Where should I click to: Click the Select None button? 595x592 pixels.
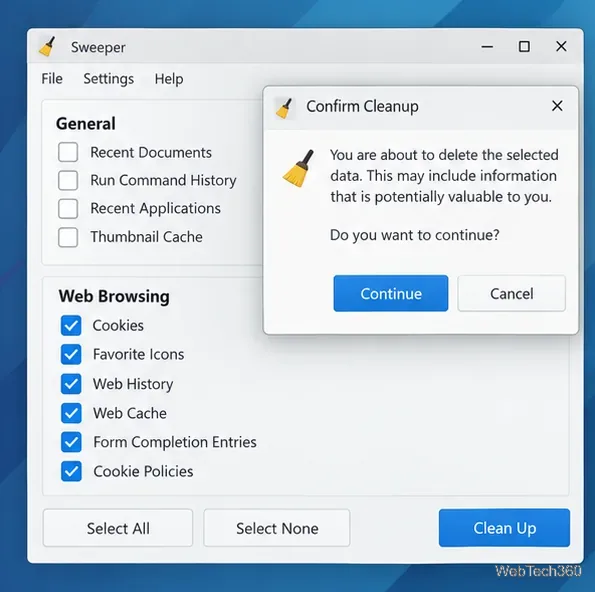click(x=277, y=528)
